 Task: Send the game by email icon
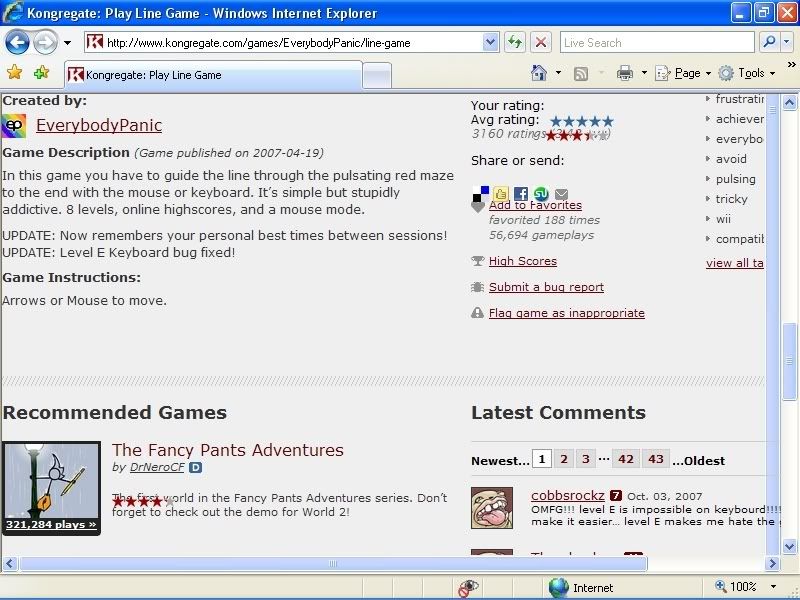click(561, 194)
